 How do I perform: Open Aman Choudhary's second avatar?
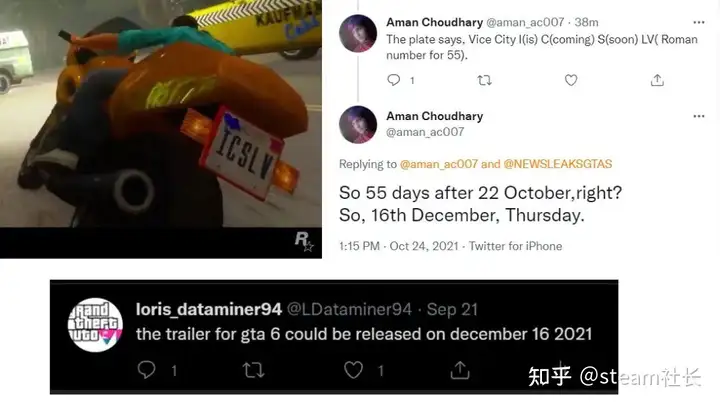[358, 124]
